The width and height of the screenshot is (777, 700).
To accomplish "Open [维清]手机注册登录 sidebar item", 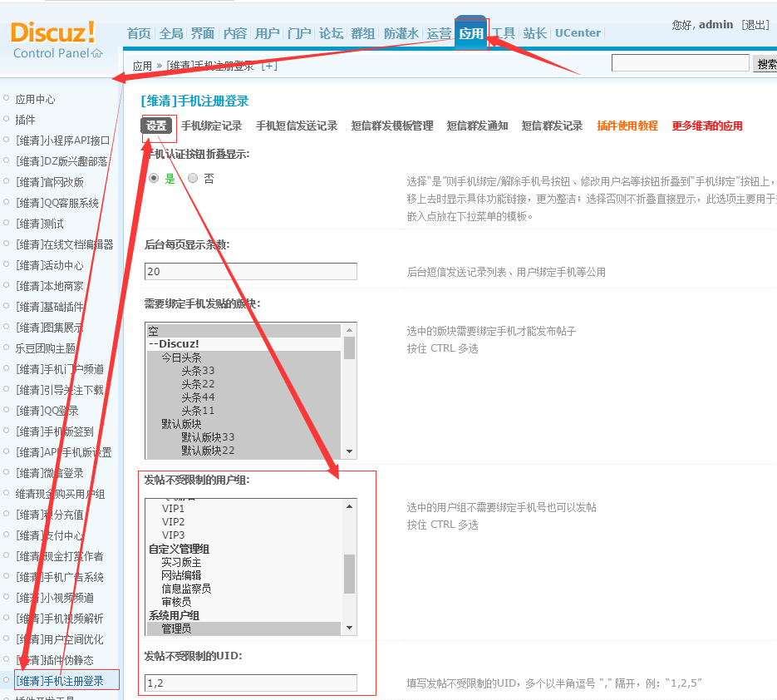I will click(60, 681).
